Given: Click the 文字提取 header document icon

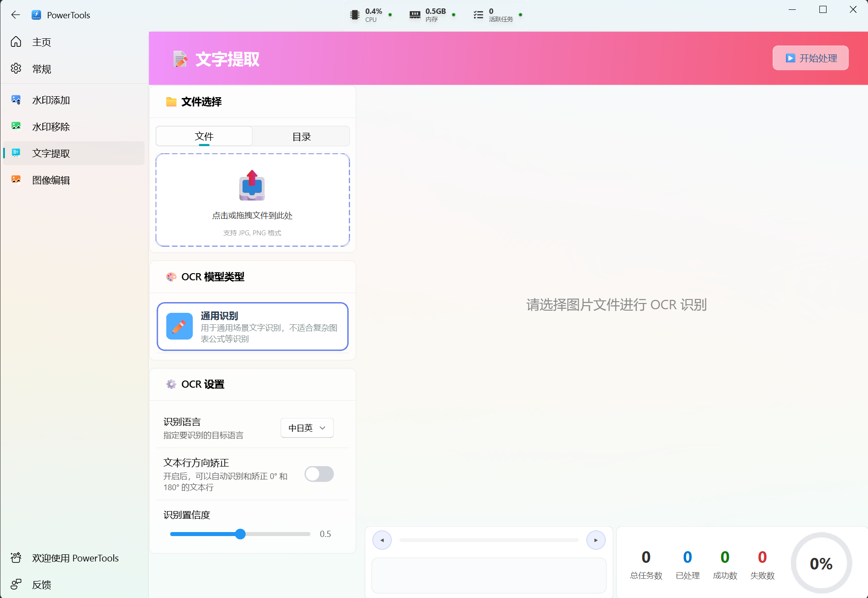Looking at the screenshot, I should click(x=180, y=59).
